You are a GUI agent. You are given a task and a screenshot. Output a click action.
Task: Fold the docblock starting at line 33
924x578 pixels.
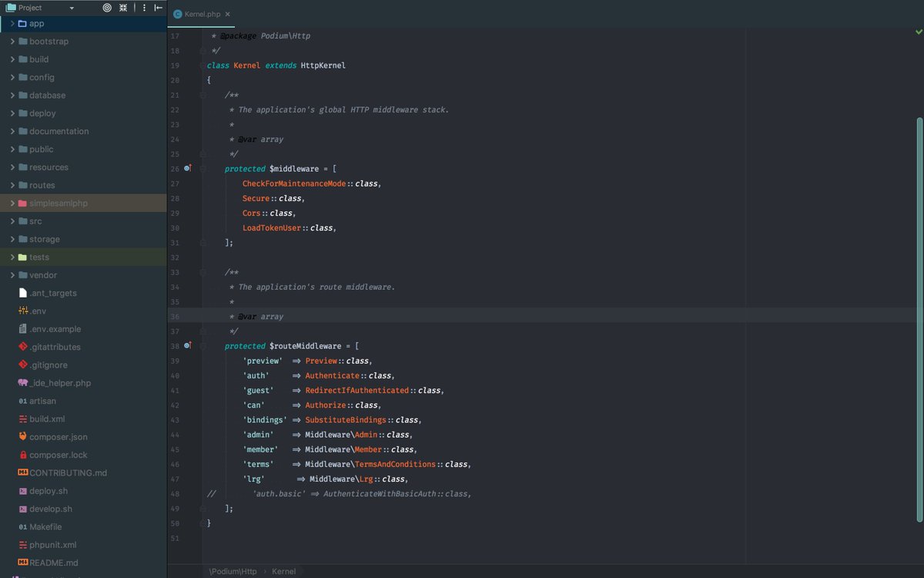point(203,272)
